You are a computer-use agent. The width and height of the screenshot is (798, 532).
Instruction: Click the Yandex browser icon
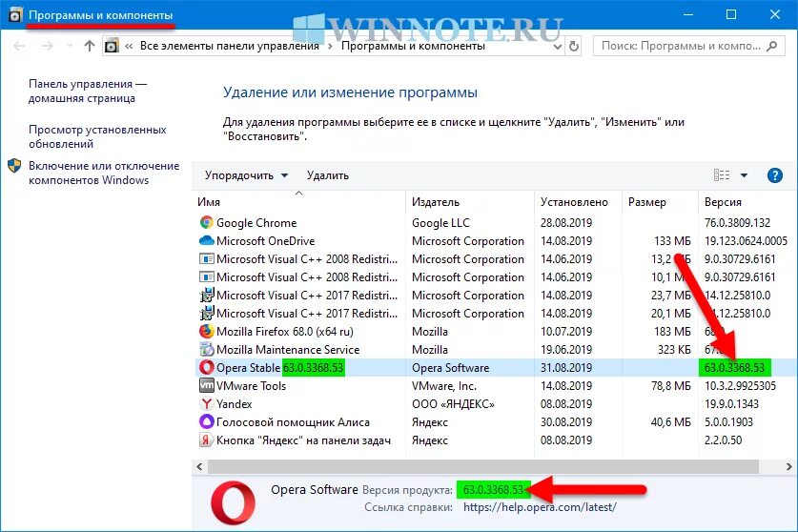tap(206, 403)
